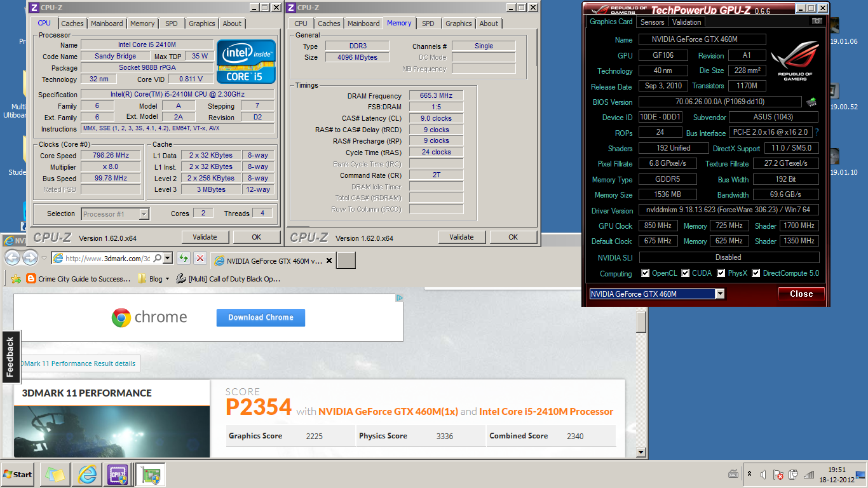Select the About tab in left CPU-Z
This screenshot has height=488, width=868.
click(x=232, y=24)
